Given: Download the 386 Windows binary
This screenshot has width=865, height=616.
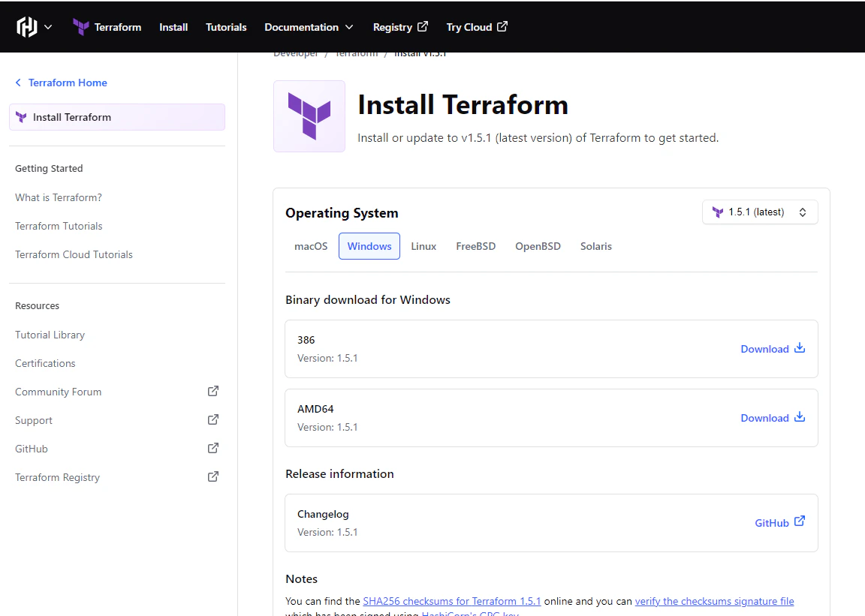Looking at the screenshot, I should [773, 349].
